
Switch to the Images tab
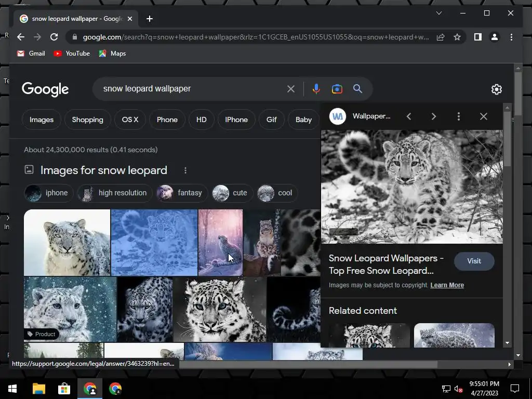point(42,119)
